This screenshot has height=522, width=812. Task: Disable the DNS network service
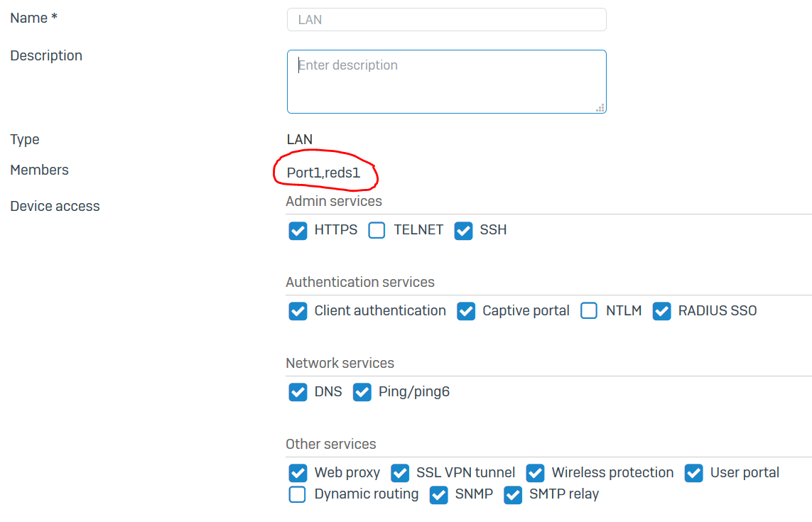[x=298, y=393]
